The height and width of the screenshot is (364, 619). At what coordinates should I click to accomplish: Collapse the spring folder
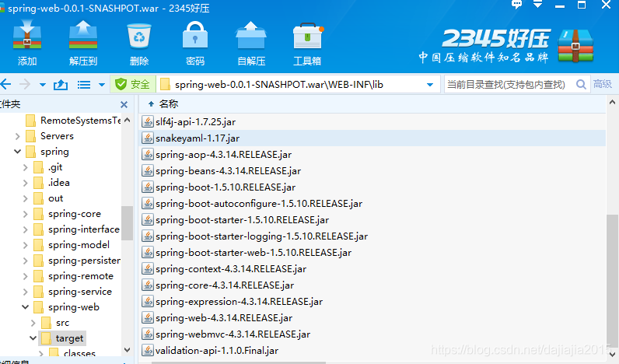point(17,151)
